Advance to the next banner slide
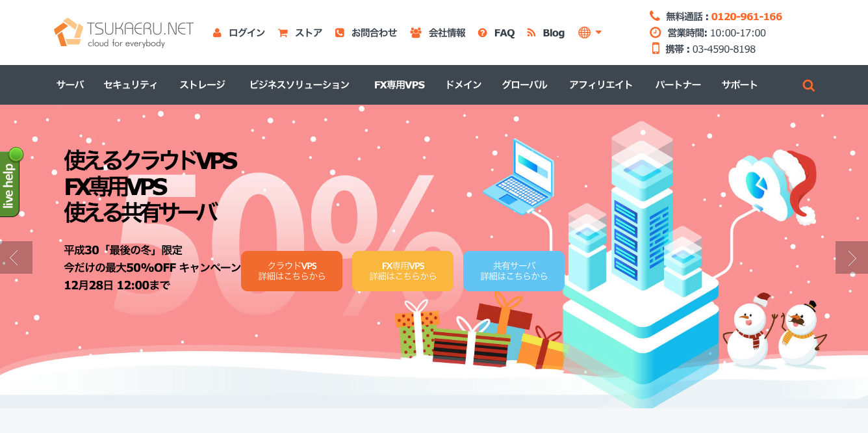The width and height of the screenshot is (868, 433). tap(852, 257)
